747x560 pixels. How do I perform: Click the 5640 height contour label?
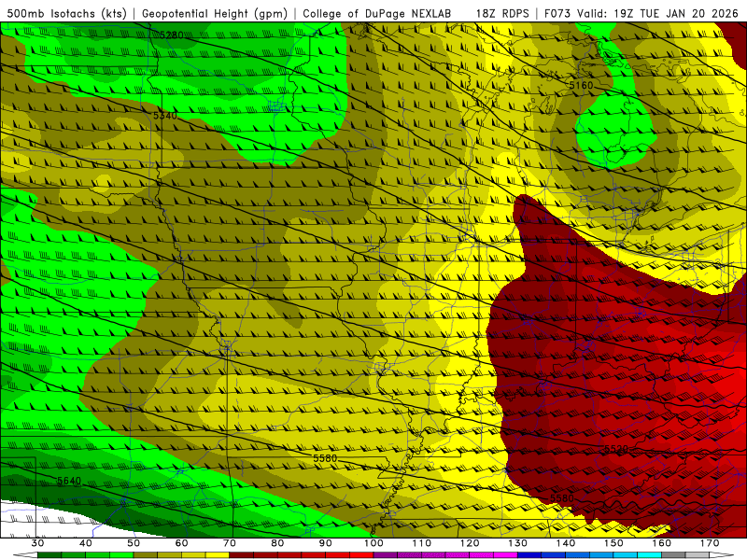coord(69,481)
